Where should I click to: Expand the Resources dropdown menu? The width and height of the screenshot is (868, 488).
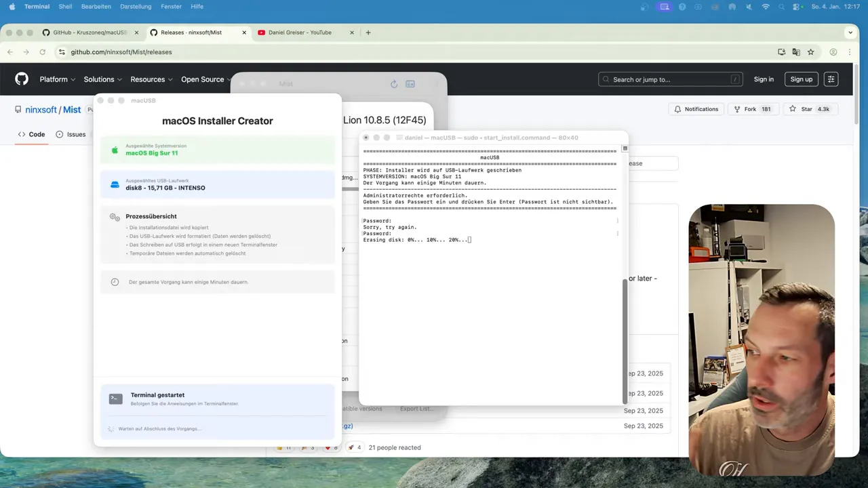[151, 79]
